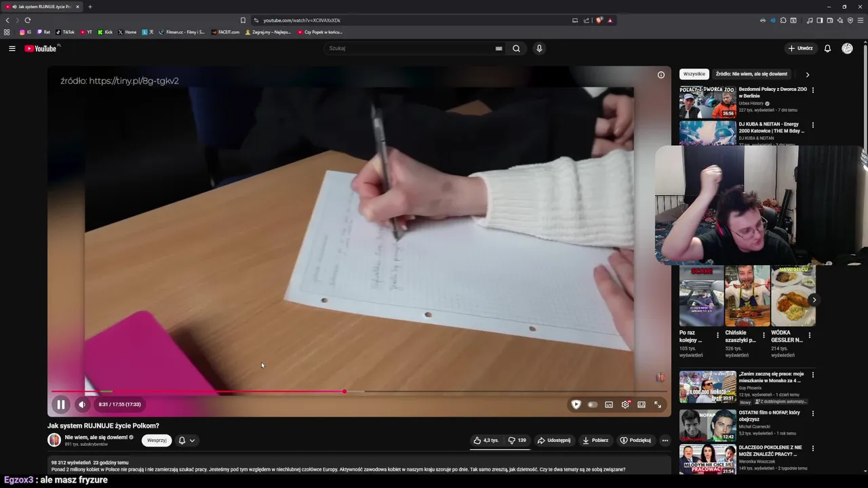The height and width of the screenshot is (488, 868).
Task: Click the Utwórz create button
Action: [800, 48]
